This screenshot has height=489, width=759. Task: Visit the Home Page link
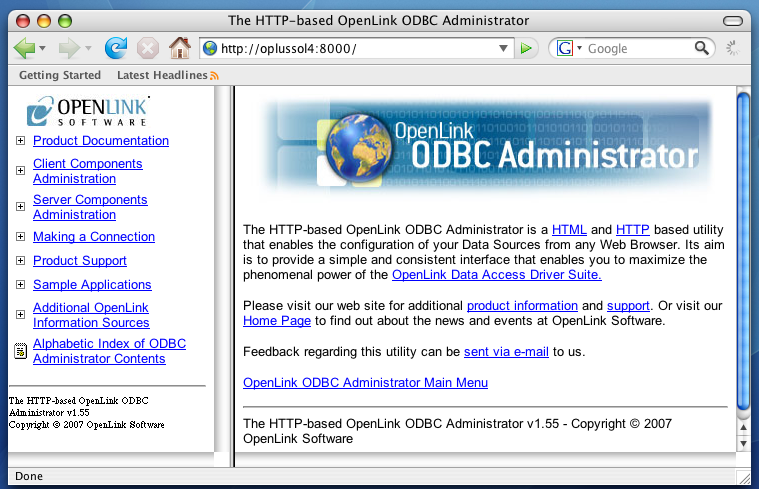pos(277,321)
